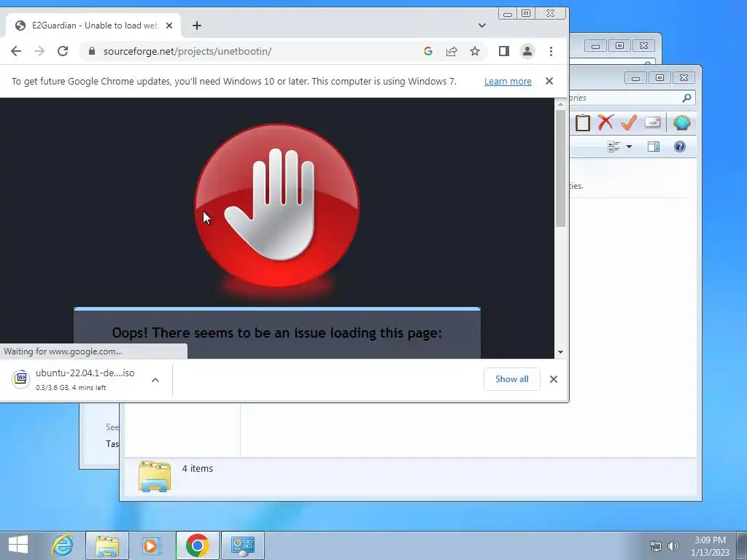Open Explorer help with the question mark
Screen dimensions: 747x560
(x=680, y=147)
